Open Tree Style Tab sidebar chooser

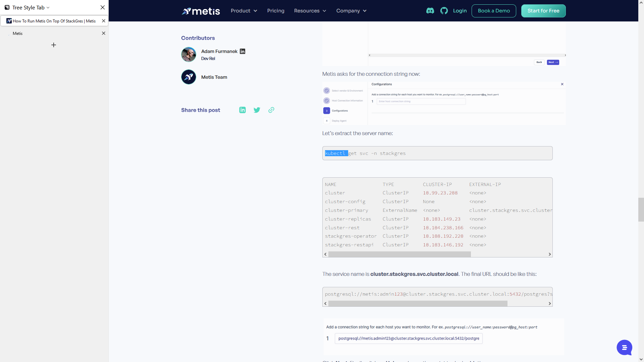[x=31, y=7]
